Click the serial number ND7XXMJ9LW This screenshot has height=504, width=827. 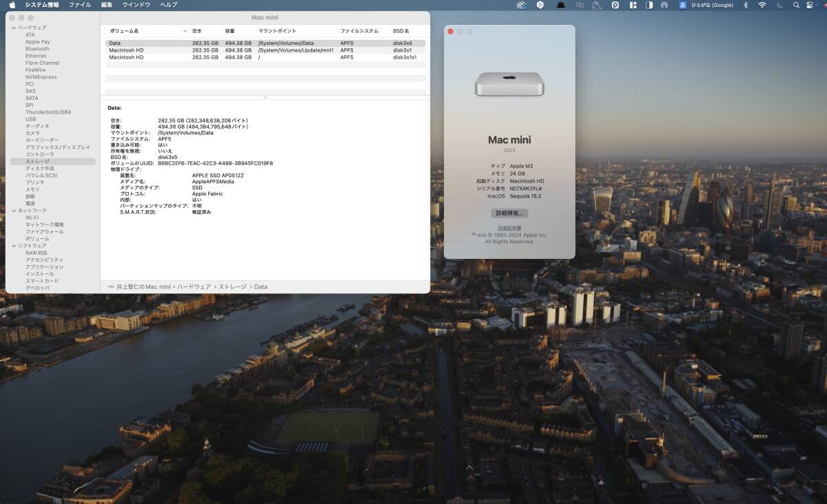(x=526, y=188)
